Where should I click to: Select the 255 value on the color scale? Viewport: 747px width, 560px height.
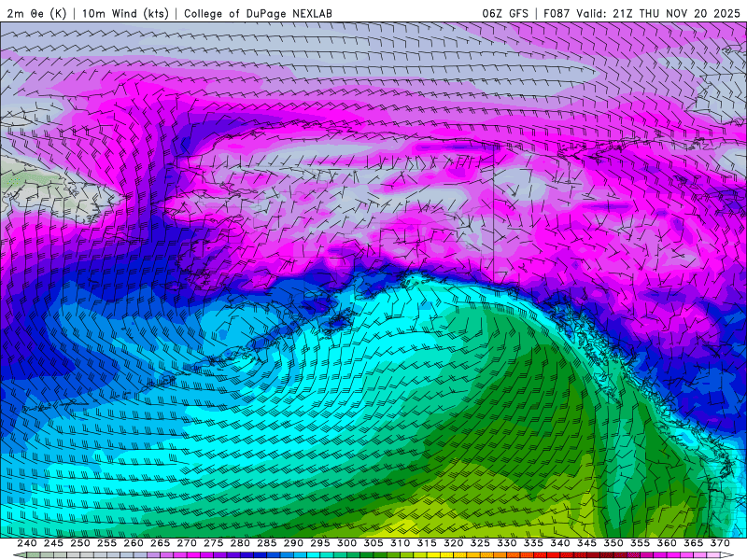(106, 543)
